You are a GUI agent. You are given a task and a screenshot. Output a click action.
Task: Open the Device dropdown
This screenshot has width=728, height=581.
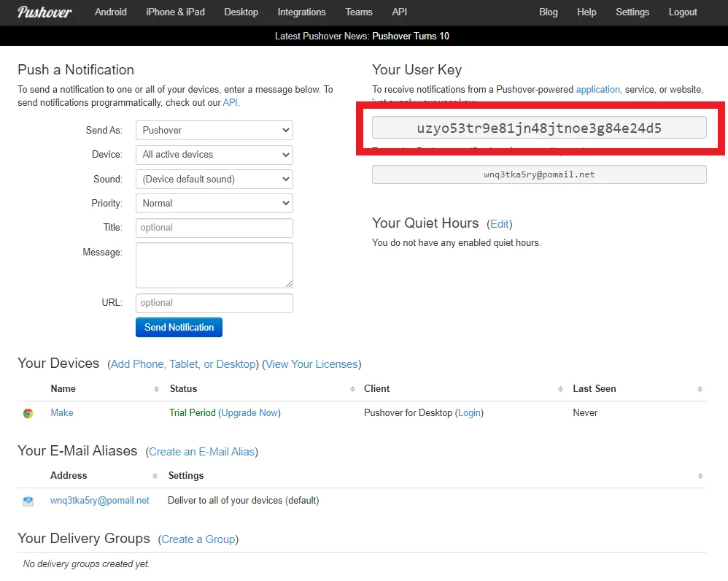(x=214, y=155)
